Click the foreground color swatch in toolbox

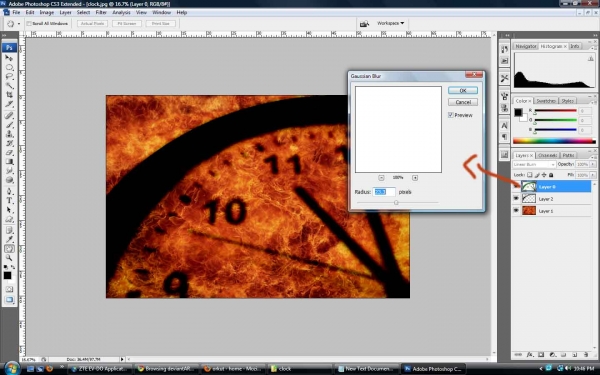7,275
